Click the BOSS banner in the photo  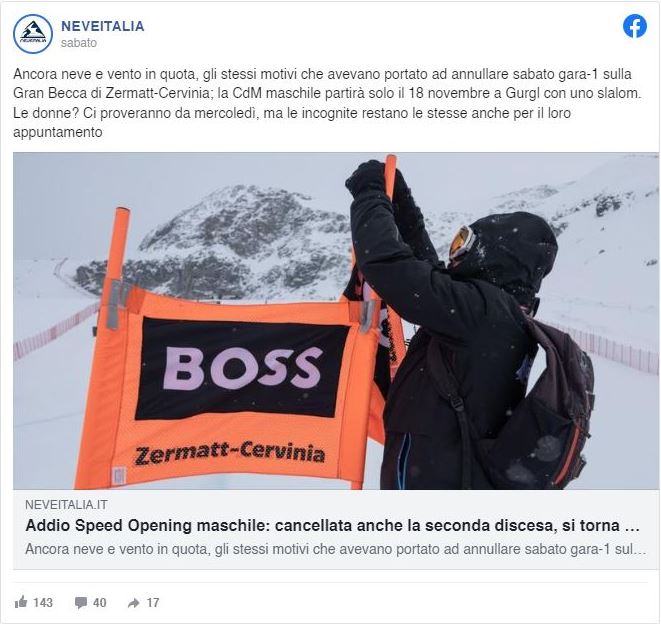coord(242,368)
